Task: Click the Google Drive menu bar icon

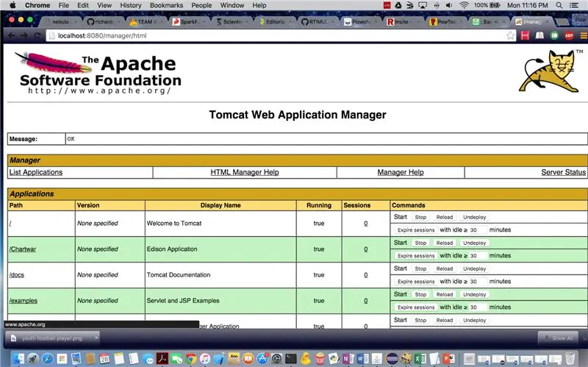Action: (x=398, y=5)
